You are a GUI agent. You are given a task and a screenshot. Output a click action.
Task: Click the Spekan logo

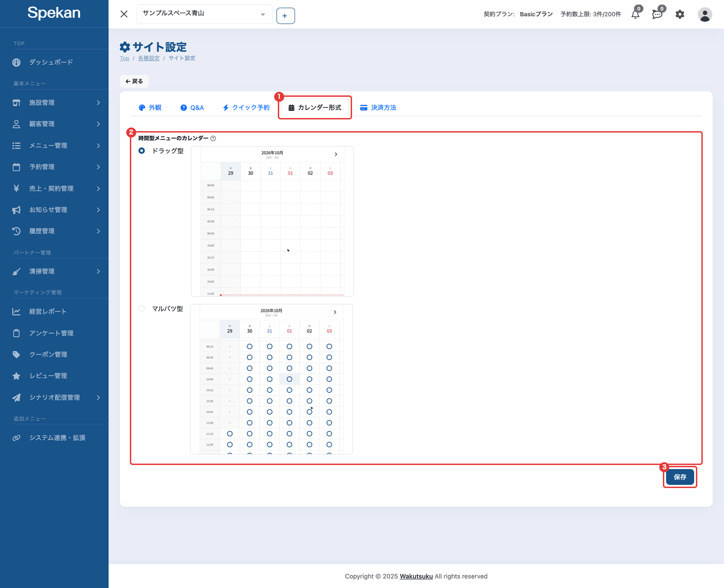pos(54,13)
